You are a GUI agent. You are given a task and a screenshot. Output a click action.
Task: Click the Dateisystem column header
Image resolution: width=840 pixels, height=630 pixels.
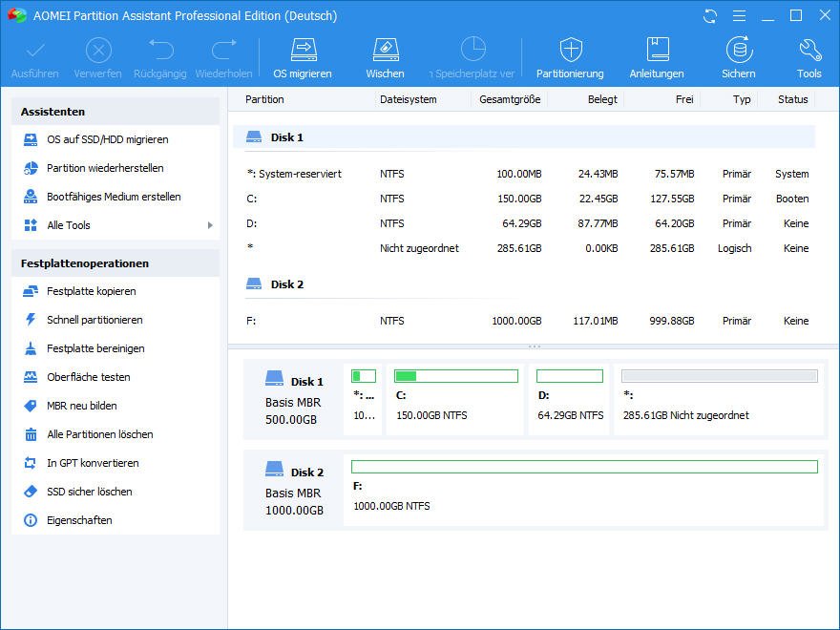click(408, 99)
